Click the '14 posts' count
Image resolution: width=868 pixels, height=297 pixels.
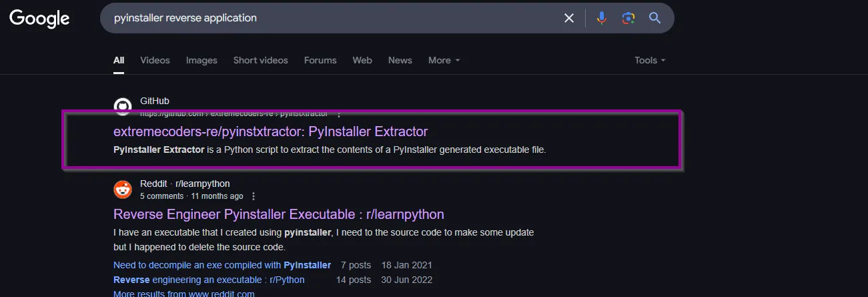tap(354, 280)
